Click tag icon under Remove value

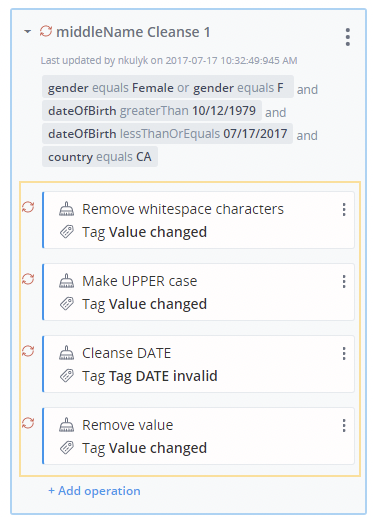pyautogui.click(x=67, y=448)
